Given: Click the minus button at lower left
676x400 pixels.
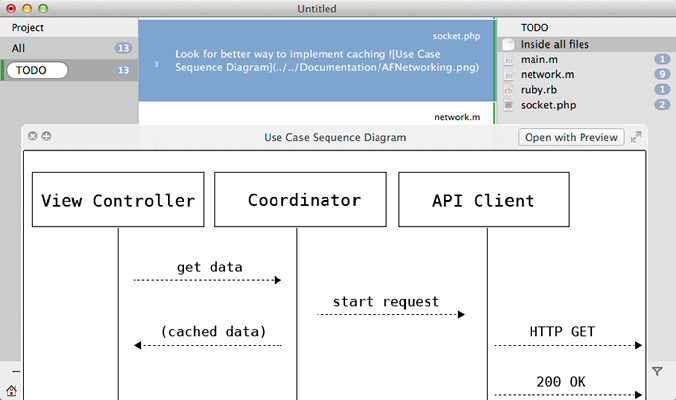Looking at the screenshot, I should pos(16,371).
